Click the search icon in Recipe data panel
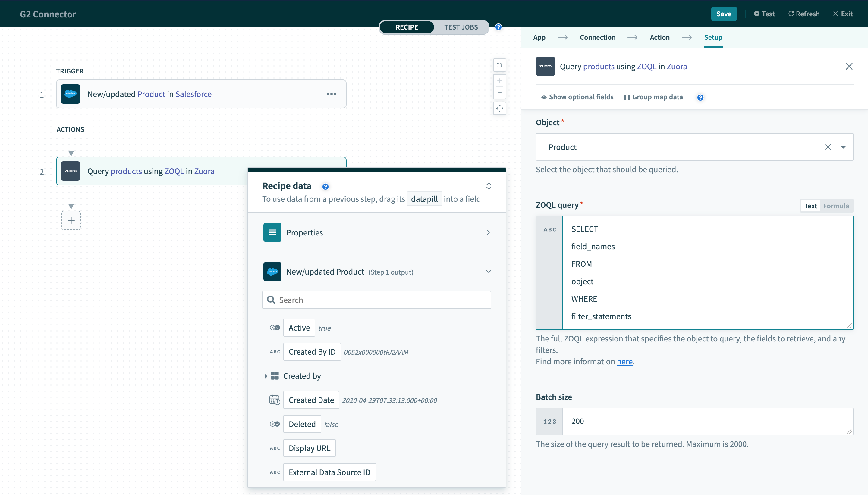 272,300
